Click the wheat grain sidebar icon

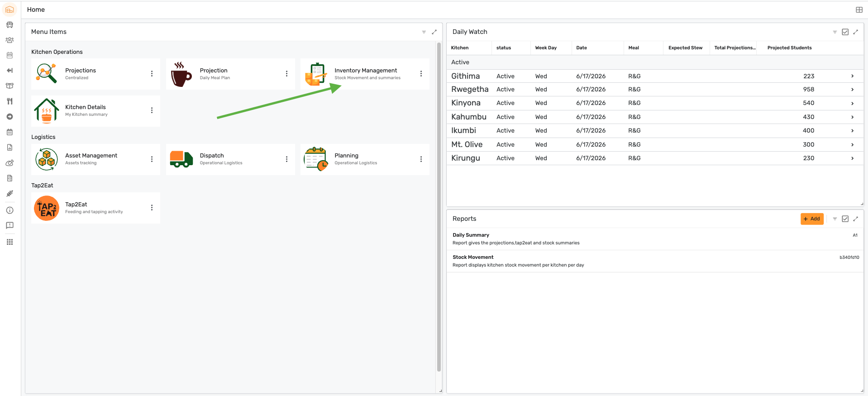(x=10, y=194)
